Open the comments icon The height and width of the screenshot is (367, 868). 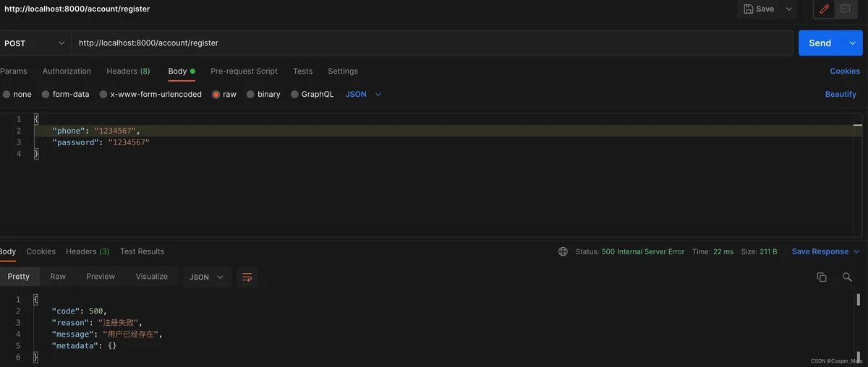845,9
